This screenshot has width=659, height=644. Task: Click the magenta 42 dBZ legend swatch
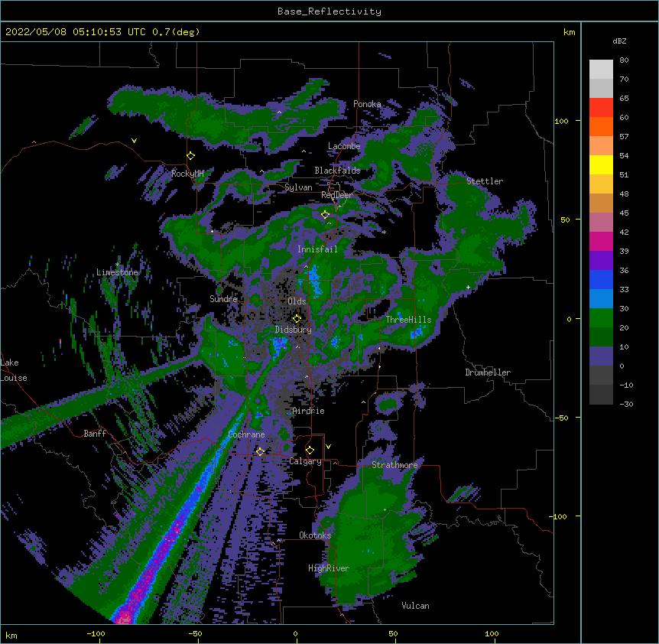coord(601,241)
